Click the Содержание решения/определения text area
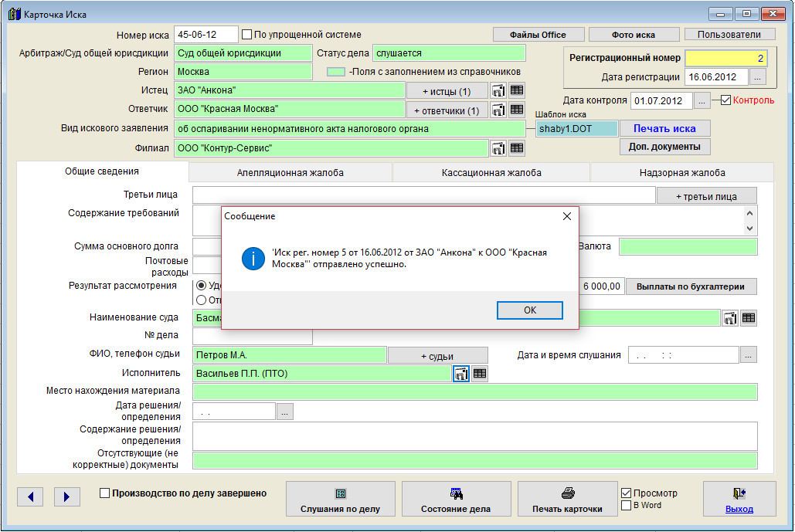Screen dimensions: 795x532 [475, 436]
